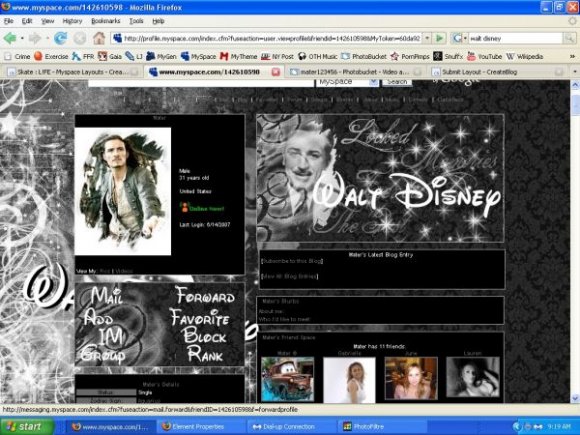Open the MyTheme bookmark

coord(239,57)
